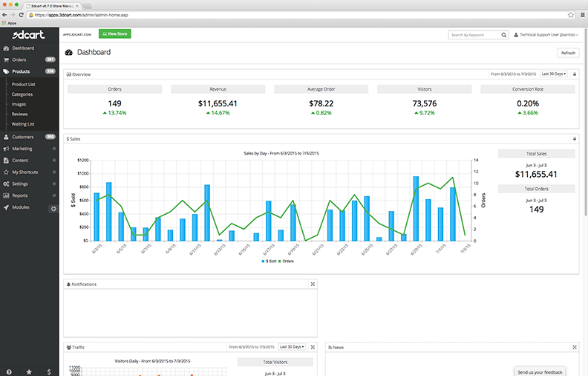Click the dollar sign icon at sidebar bottom
The image size is (588, 376).
[49, 372]
